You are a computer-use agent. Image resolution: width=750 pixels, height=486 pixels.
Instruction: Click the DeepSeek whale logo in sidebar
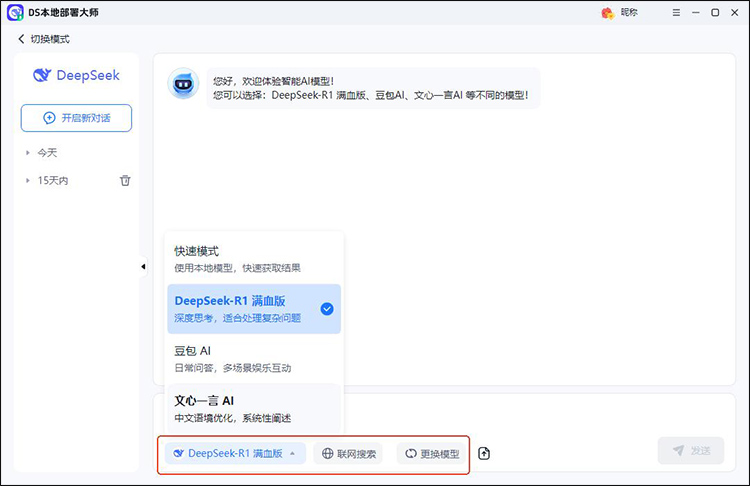pos(42,75)
